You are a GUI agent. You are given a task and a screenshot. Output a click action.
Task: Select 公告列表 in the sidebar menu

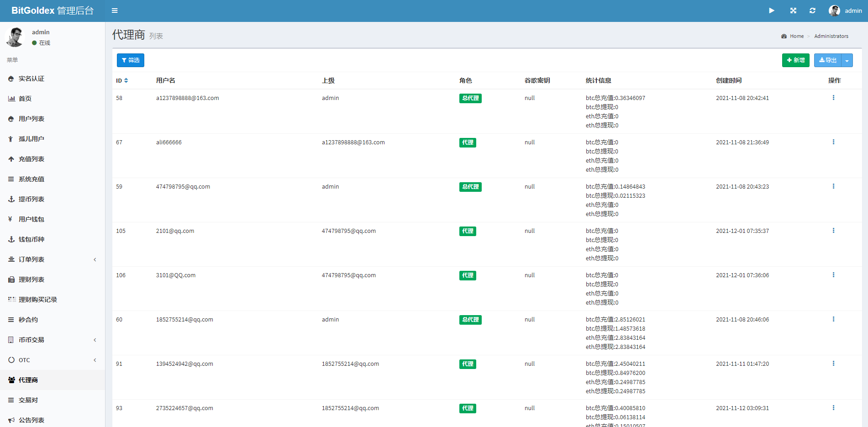(x=32, y=420)
